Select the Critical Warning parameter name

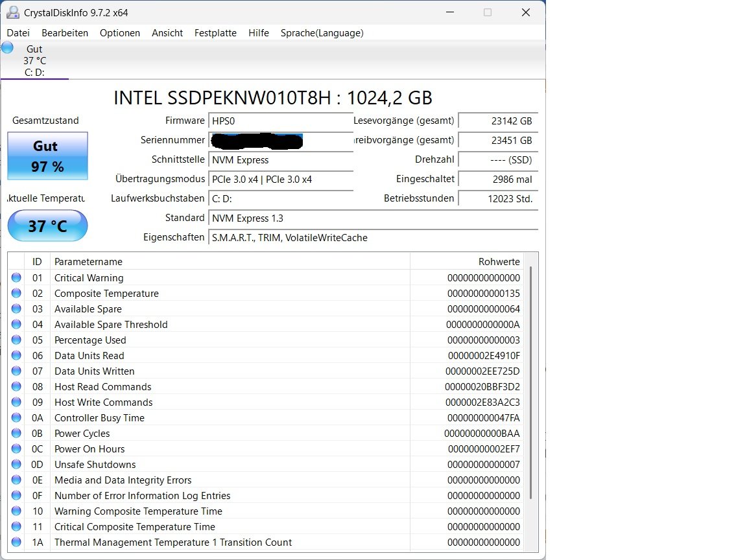89,277
